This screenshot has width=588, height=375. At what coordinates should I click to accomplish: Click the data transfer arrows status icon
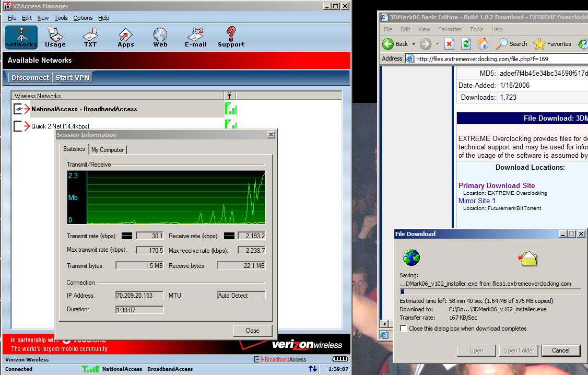click(312, 369)
